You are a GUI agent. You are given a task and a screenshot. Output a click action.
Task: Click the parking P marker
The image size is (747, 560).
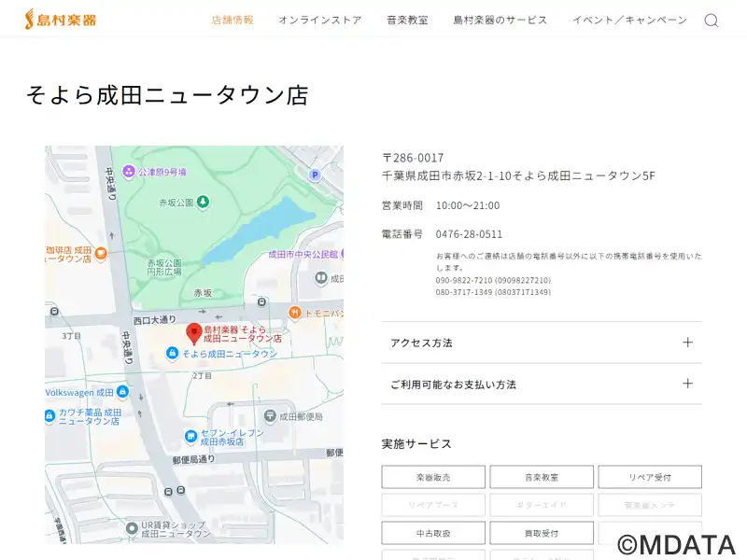pyautogui.click(x=315, y=175)
